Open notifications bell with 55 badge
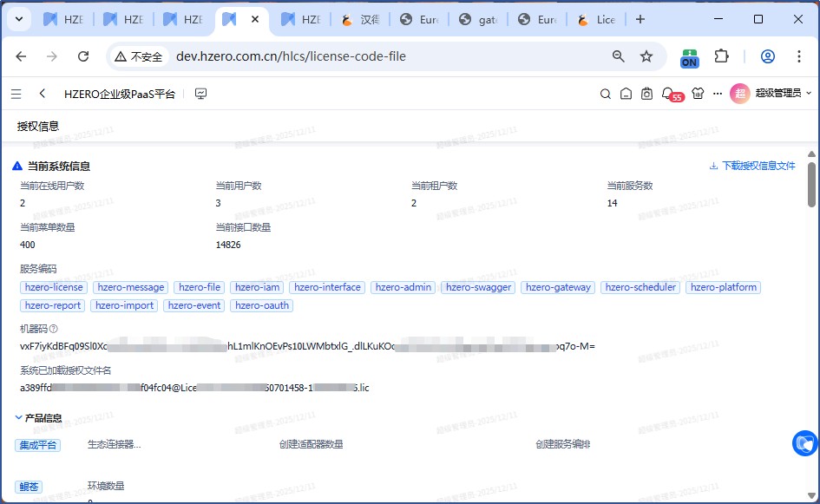 (x=667, y=94)
